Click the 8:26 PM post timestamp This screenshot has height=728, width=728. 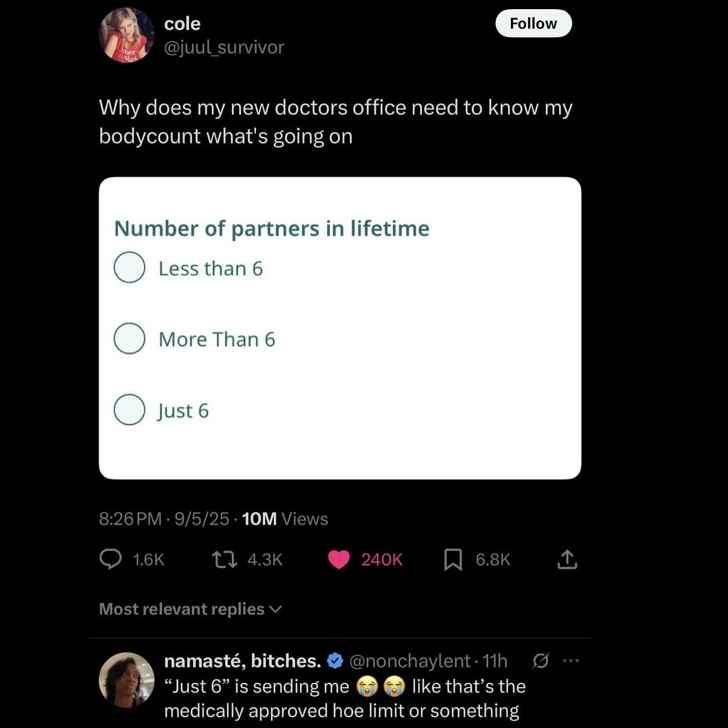point(130,519)
